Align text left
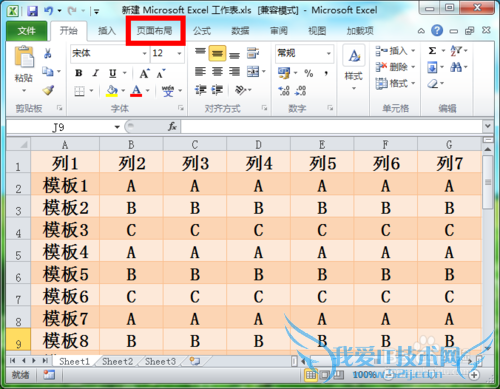500x389 pixels. click(x=200, y=71)
